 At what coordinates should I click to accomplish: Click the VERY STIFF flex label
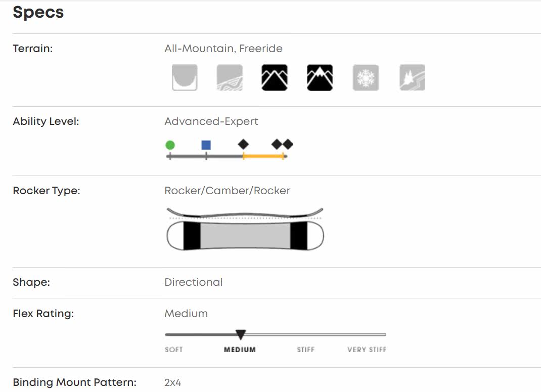[x=367, y=350]
